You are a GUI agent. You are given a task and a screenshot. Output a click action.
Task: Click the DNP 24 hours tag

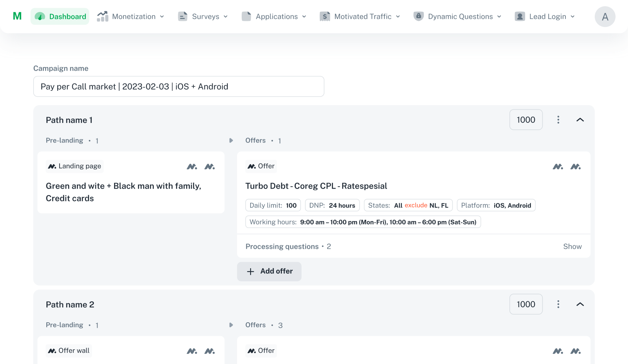pyautogui.click(x=332, y=205)
